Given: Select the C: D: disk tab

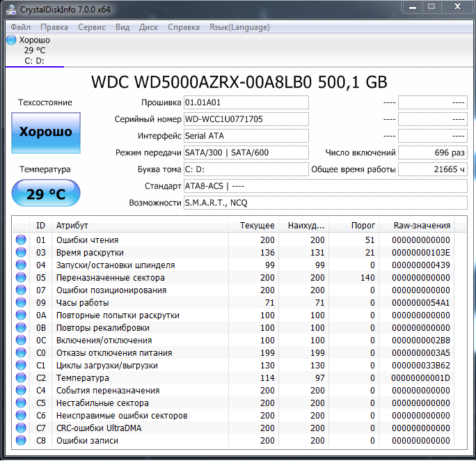Looking at the screenshot, I should pos(34,61).
